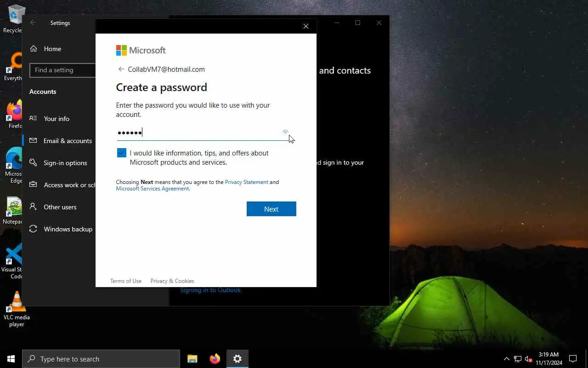Screen dimensions: 588x368
Task: Open Firefox from the taskbar
Action: click(215, 359)
